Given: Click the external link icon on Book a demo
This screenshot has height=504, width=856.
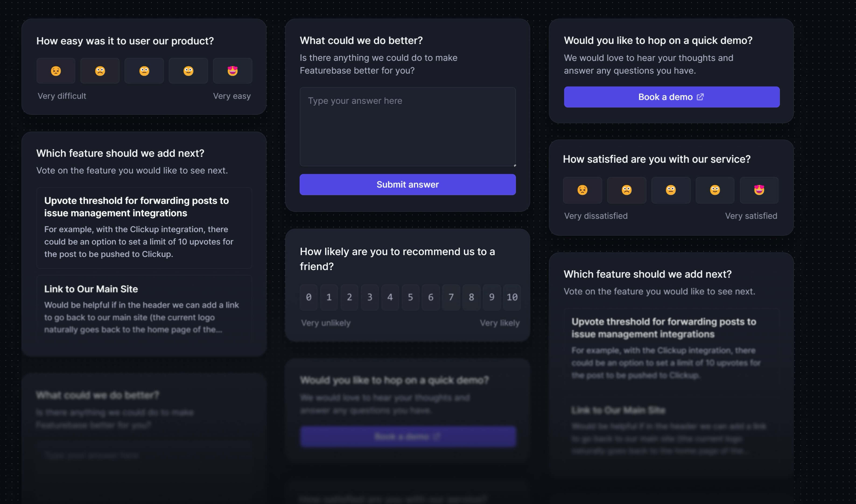Looking at the screenshot, I should 700,97.
